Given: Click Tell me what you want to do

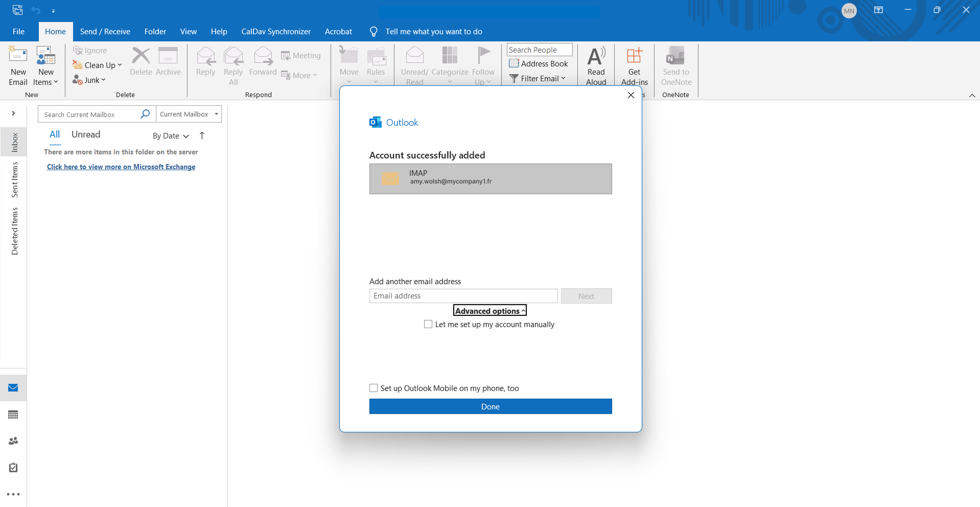Looking at the screenshot, I should coord(434,31).
